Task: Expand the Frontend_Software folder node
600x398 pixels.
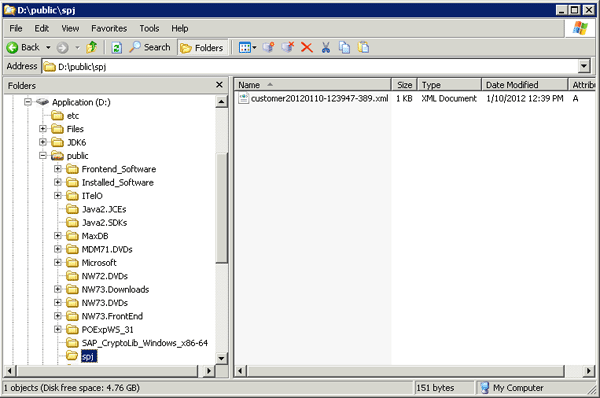Action: tap(58, 169)
